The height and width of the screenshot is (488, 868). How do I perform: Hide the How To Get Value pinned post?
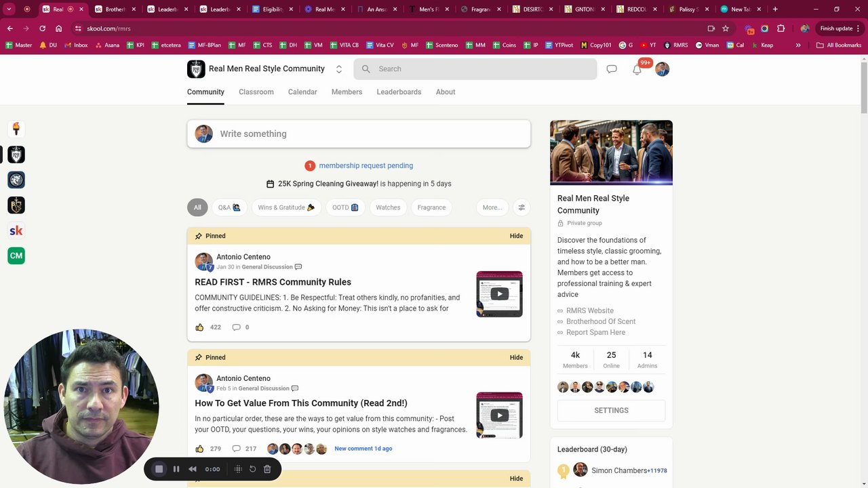coord(516,357)
